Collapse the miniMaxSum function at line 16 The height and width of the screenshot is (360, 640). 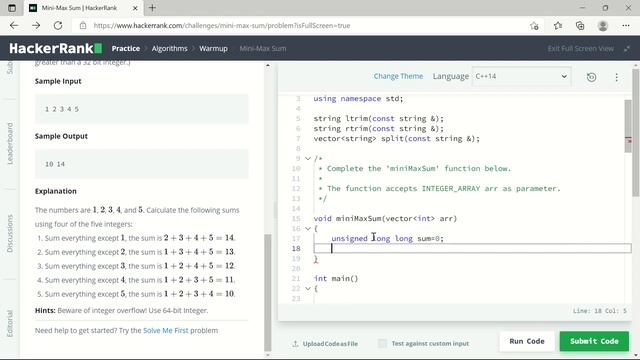click(308, 229)
